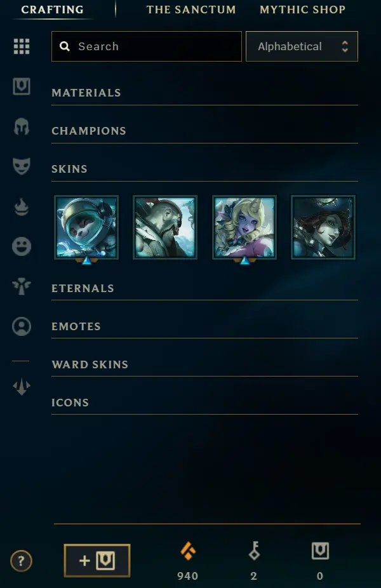381x588 pixels.
Task: Filter by eternals flame icon
Action: (x=22, y=206)
